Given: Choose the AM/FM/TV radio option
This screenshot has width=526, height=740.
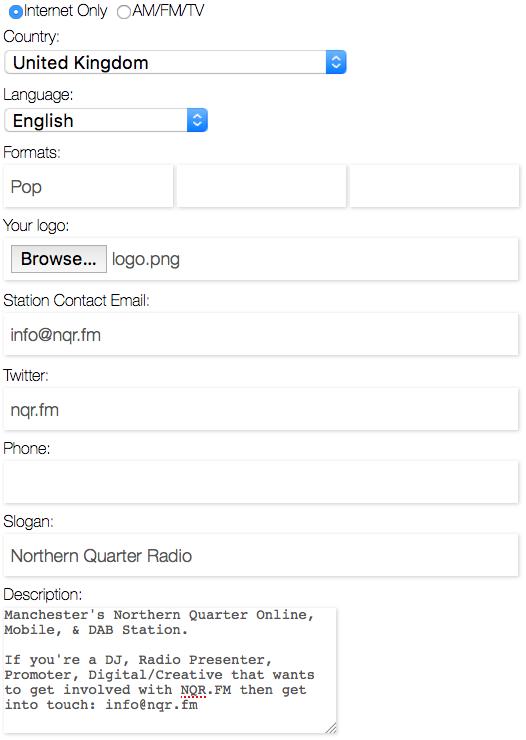Looking at the screenshot, I should (124, 12).
